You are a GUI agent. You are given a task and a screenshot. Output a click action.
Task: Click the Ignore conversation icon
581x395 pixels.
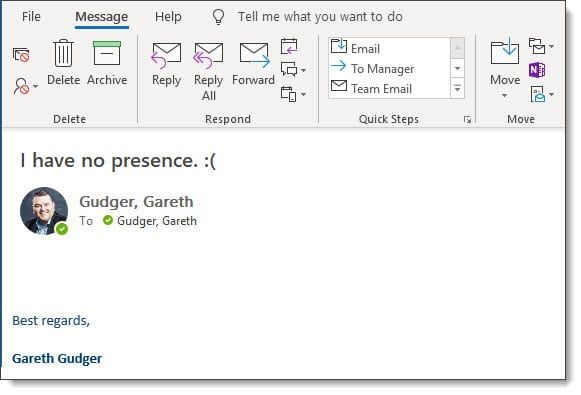21,55
